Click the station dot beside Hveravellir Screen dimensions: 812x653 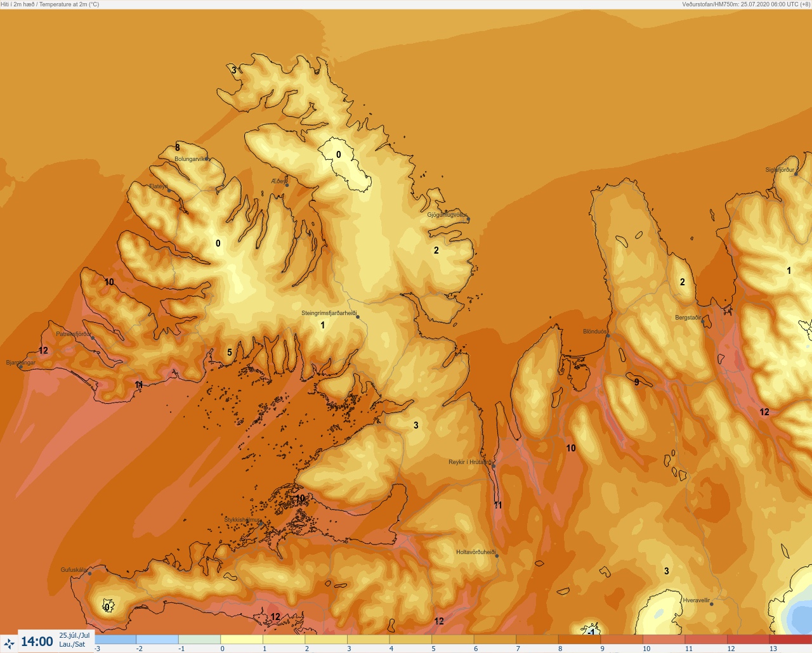[712, 604]
